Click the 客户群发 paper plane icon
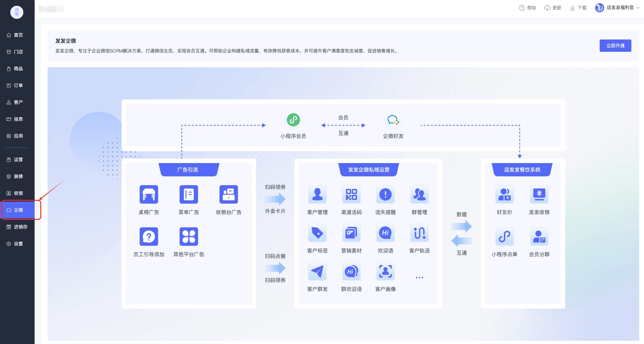This screenshot has height=344, width=644. coord(317,272)
